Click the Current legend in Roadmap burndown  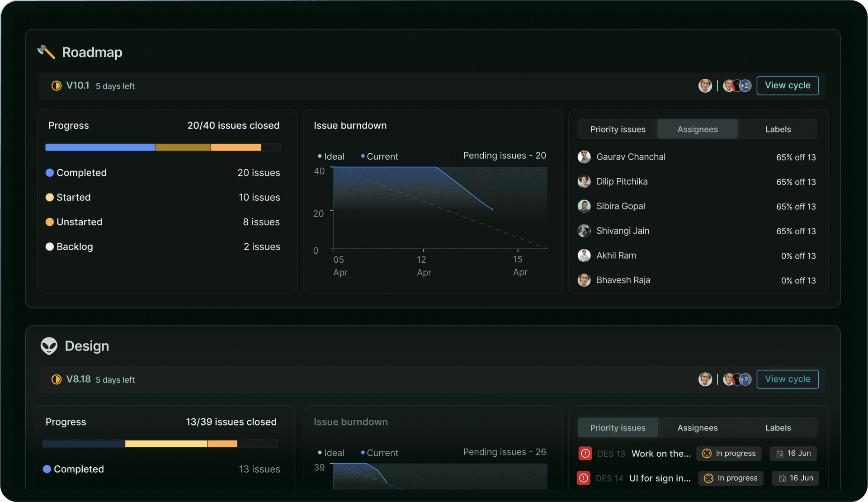(380, 156)
